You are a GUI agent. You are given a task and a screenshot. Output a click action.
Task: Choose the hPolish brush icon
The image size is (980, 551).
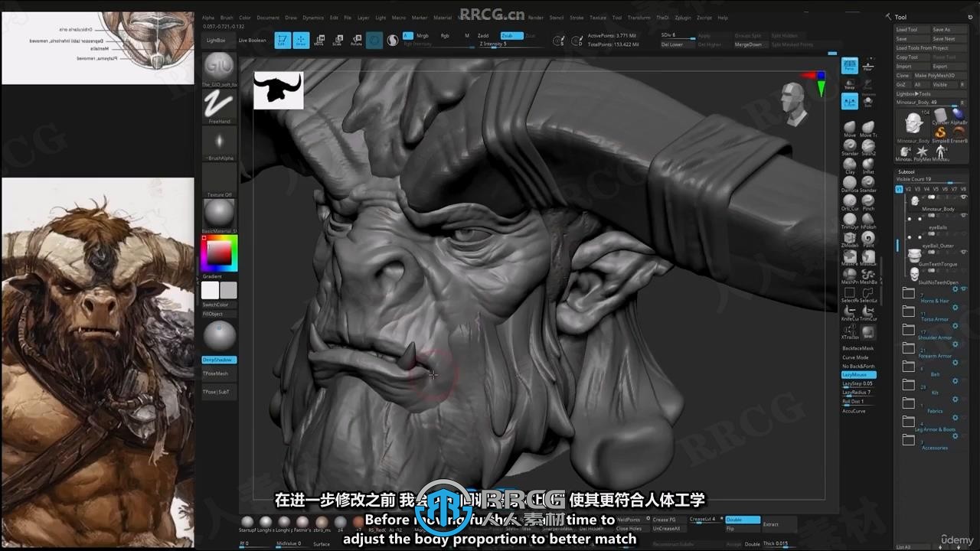(x=868, y=220)
